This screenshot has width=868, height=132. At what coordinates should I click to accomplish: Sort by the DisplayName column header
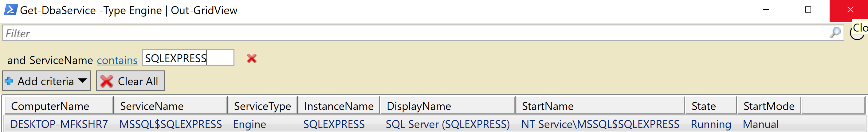point(447,106)
